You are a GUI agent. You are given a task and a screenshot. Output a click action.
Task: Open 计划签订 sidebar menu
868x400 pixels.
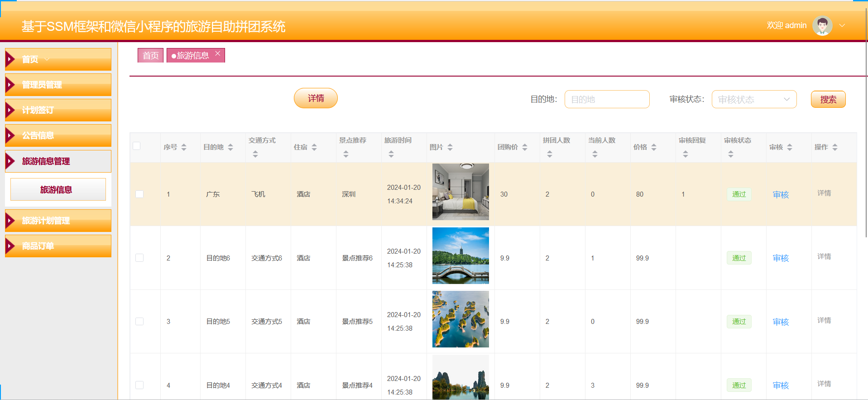[58, 110]
